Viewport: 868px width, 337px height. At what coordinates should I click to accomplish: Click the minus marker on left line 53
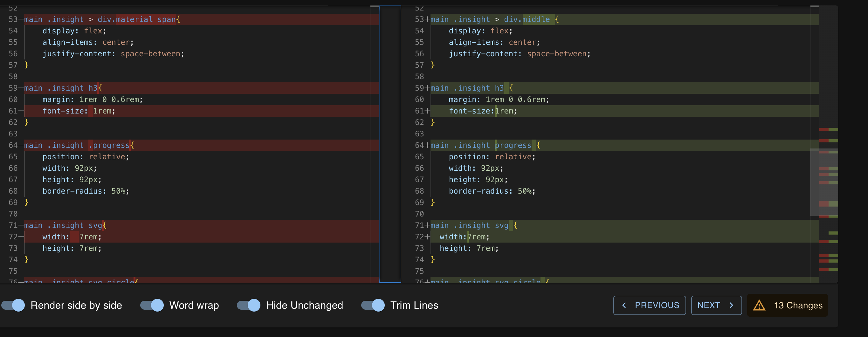pyautogui.click(x=21, y=19)
